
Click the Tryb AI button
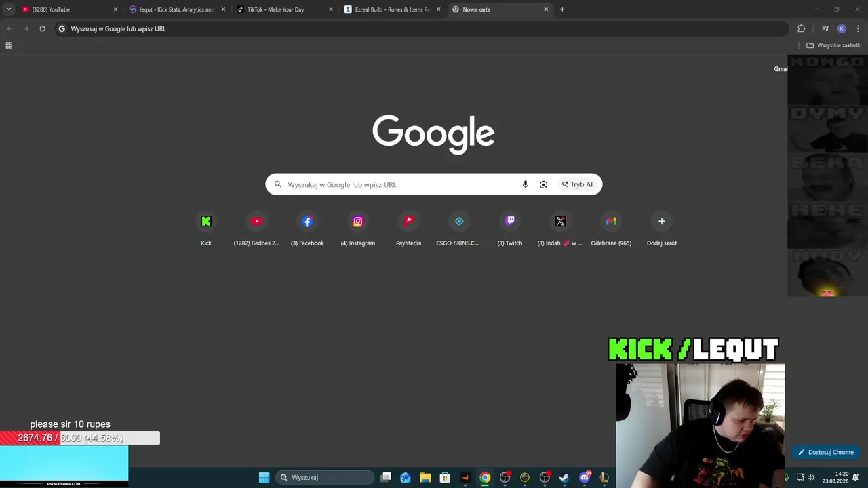click(x=577, y=184)
